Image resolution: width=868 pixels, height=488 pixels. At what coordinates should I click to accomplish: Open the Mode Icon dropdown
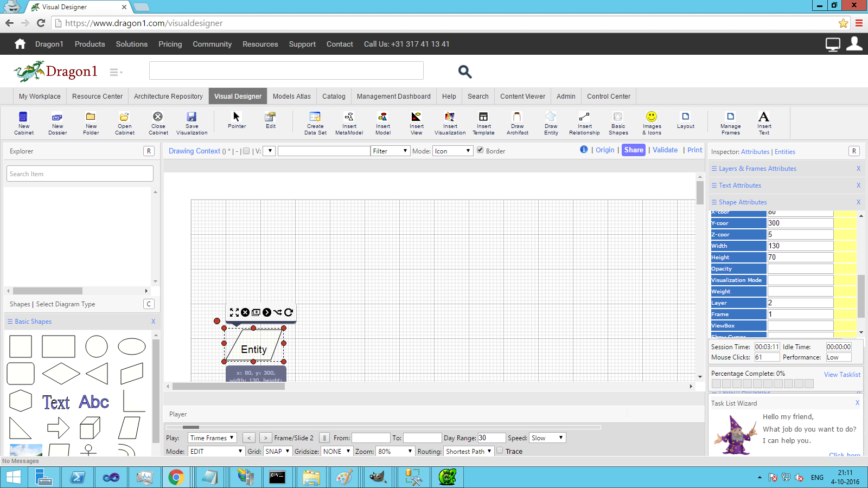tap(453, 151)
